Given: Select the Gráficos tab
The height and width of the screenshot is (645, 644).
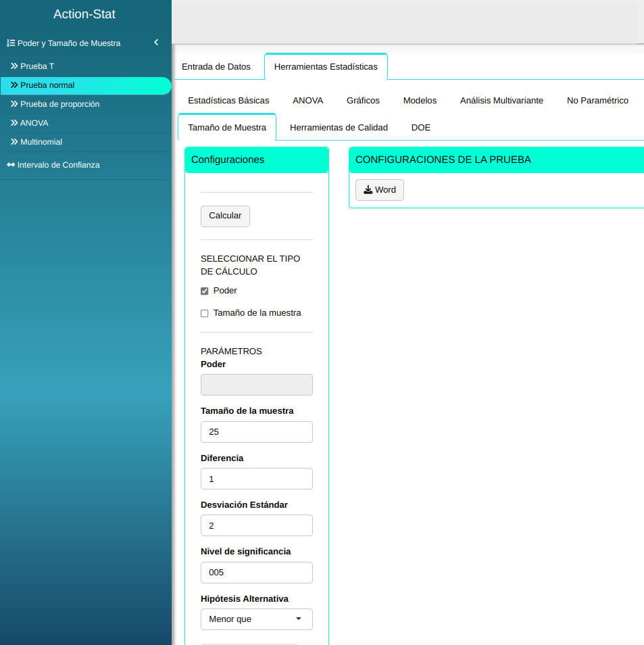Looking at the screenshot, I should tap(363, 101).
